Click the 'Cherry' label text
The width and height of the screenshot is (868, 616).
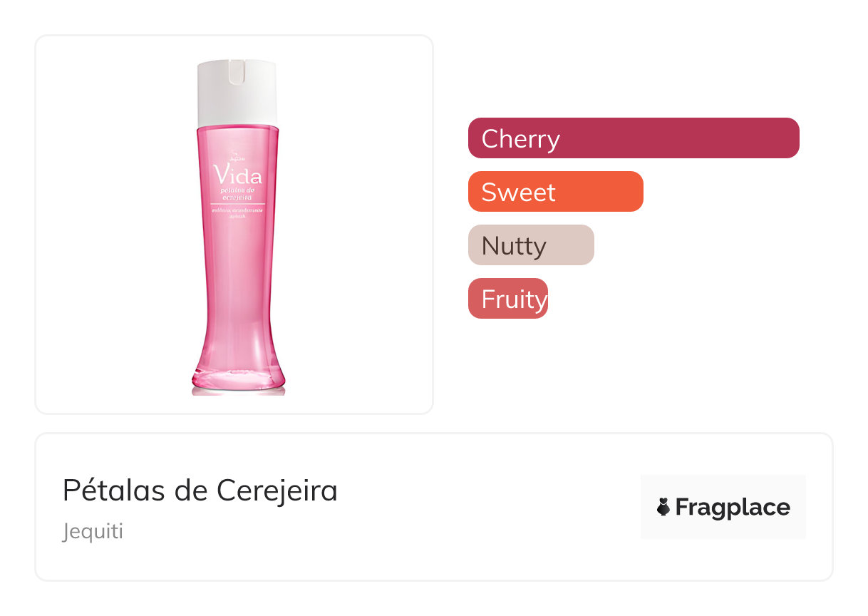[x=521, y=138]
